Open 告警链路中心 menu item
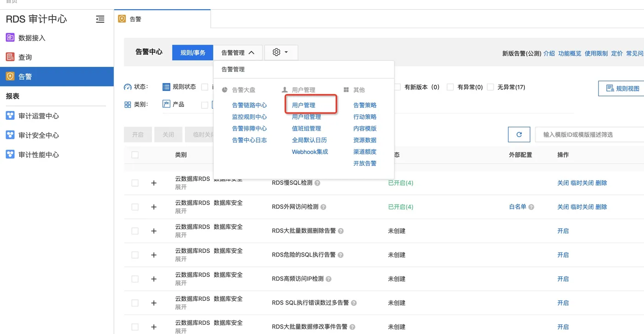Viewport: 644px width, 334px height. click(x=249, y=105)
